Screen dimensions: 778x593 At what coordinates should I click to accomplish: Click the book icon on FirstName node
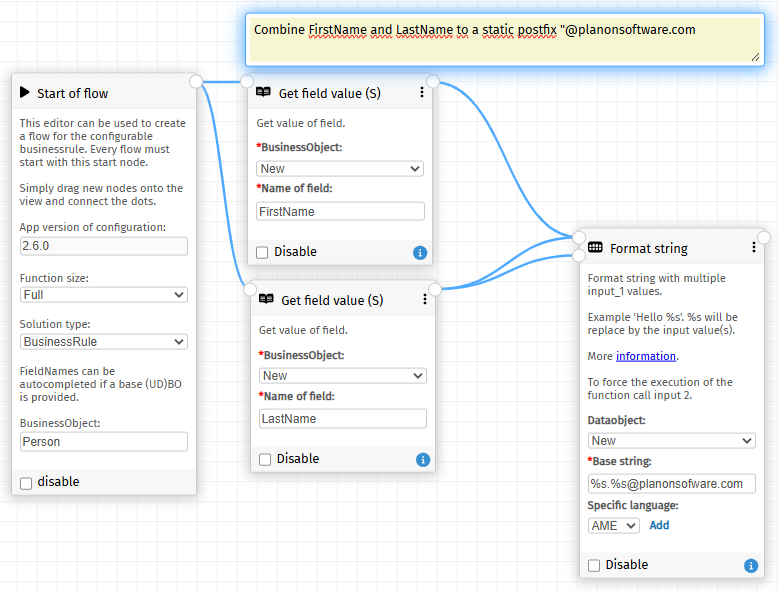(263, 92)
